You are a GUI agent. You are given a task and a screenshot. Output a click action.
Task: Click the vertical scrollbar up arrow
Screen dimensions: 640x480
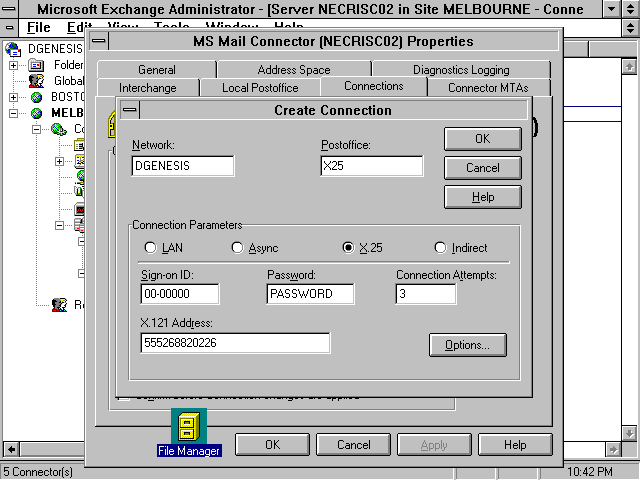pos(629,67)
